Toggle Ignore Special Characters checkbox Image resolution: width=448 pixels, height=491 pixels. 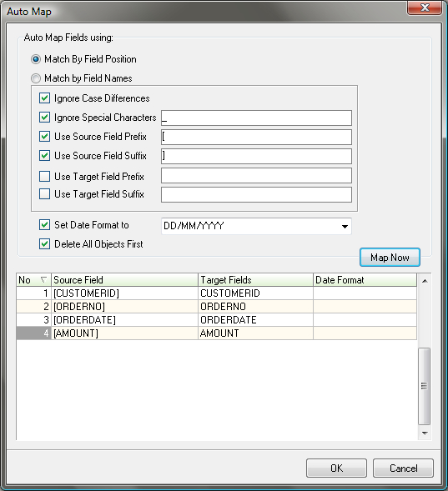(x=44, y=118)
